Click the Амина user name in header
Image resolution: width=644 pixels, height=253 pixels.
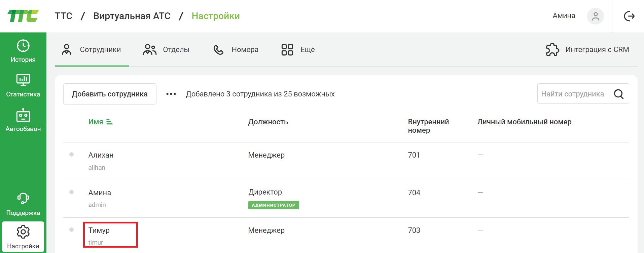pos(564,16)
